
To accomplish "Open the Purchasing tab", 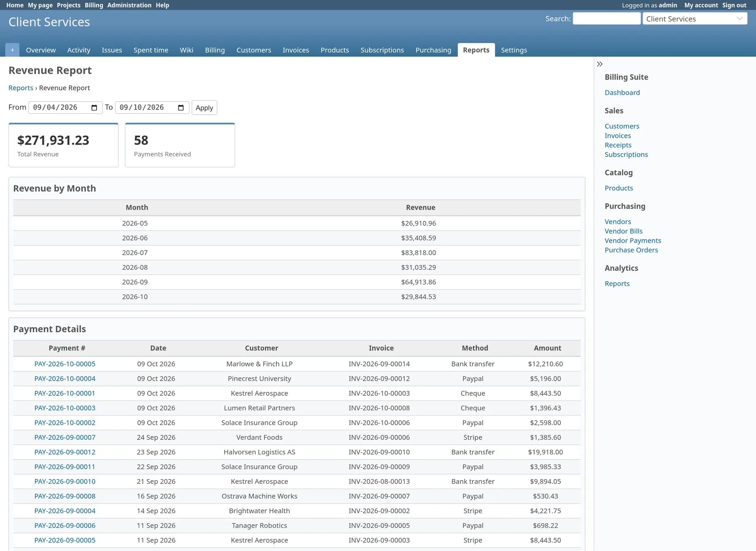I will [433, 50].
